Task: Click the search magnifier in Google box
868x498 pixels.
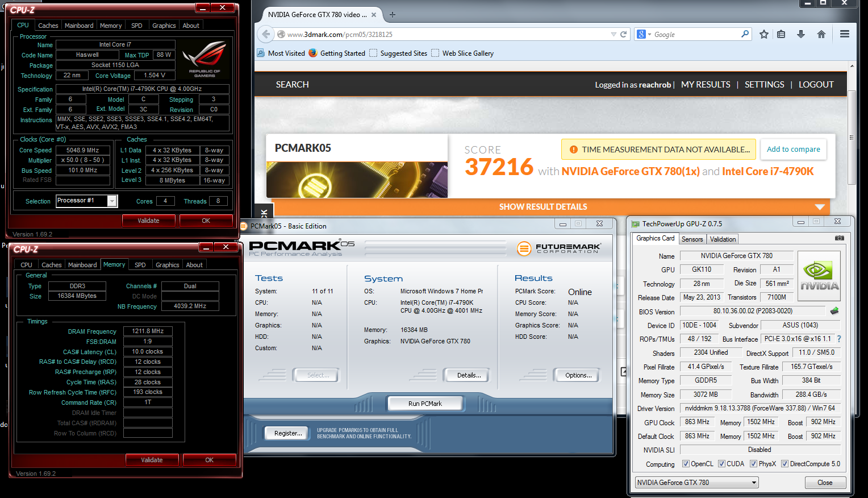Action: point(745,34)
